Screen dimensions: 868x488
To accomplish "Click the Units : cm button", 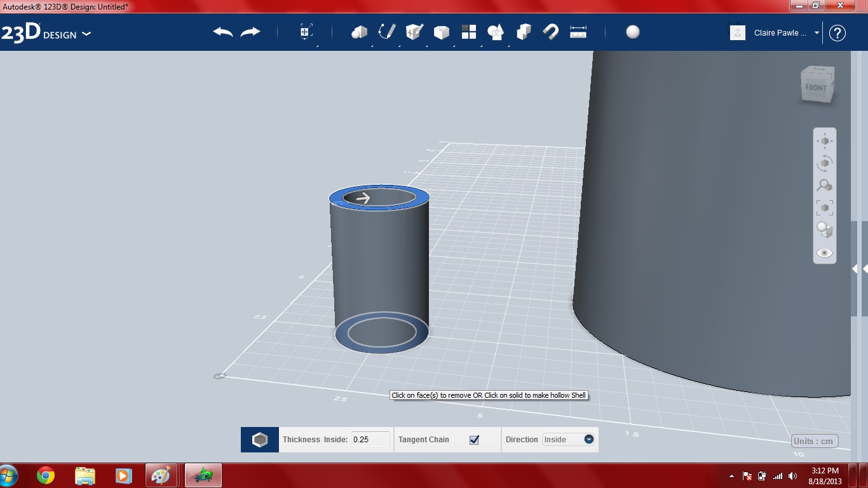I will (x=815, y=441).
